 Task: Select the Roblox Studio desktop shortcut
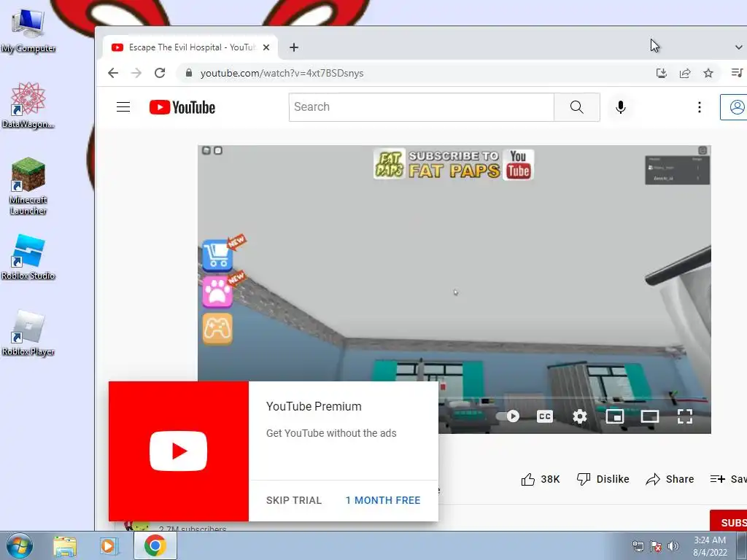28,257
